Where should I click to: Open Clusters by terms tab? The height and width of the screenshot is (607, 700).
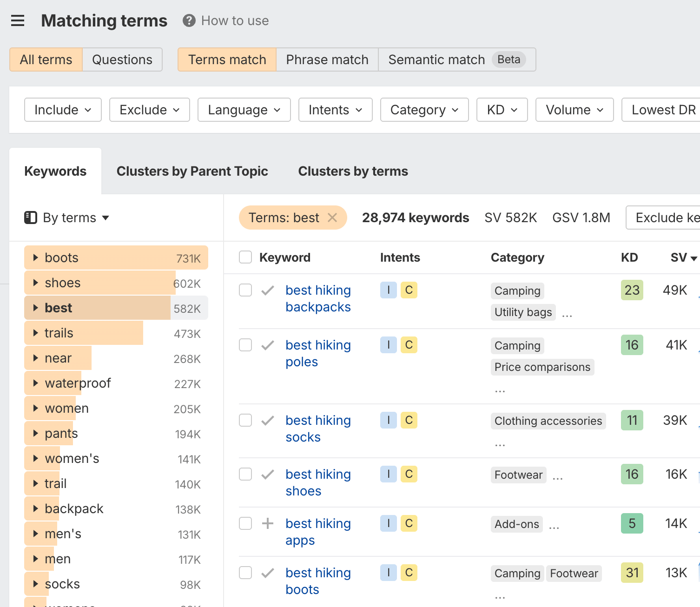pyautogui.click(x=353, y=171)
